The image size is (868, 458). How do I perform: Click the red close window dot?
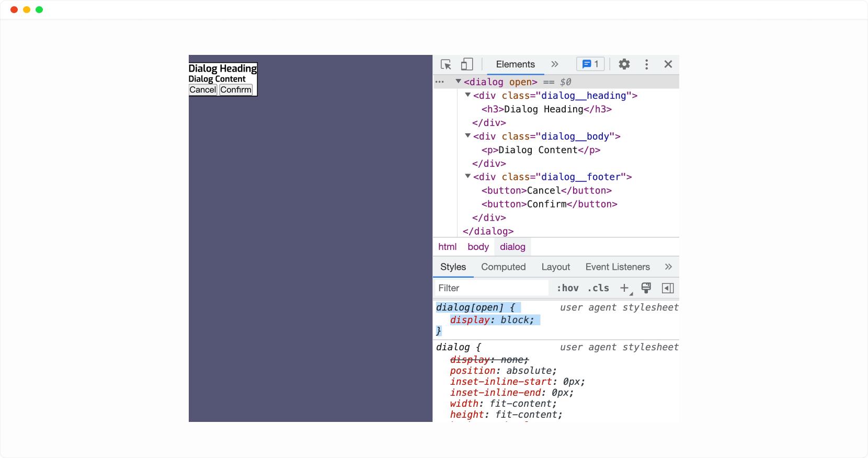[x=14, y=10]
